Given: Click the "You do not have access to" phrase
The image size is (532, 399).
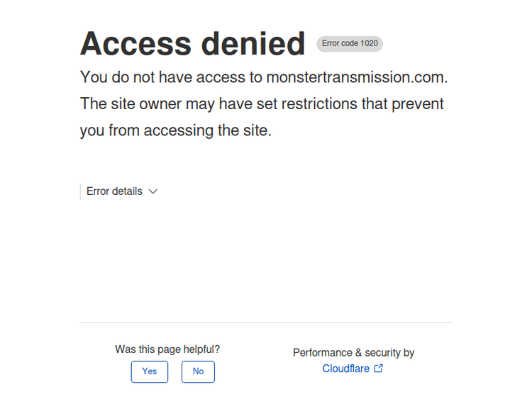Looking at the screenshot, I should click(171, 77).
